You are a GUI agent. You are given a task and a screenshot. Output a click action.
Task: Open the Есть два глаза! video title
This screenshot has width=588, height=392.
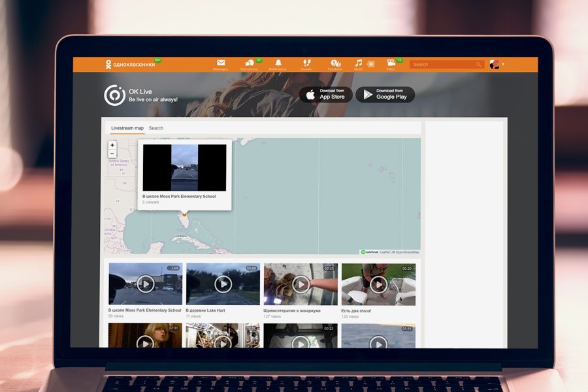tap(356, 310)
